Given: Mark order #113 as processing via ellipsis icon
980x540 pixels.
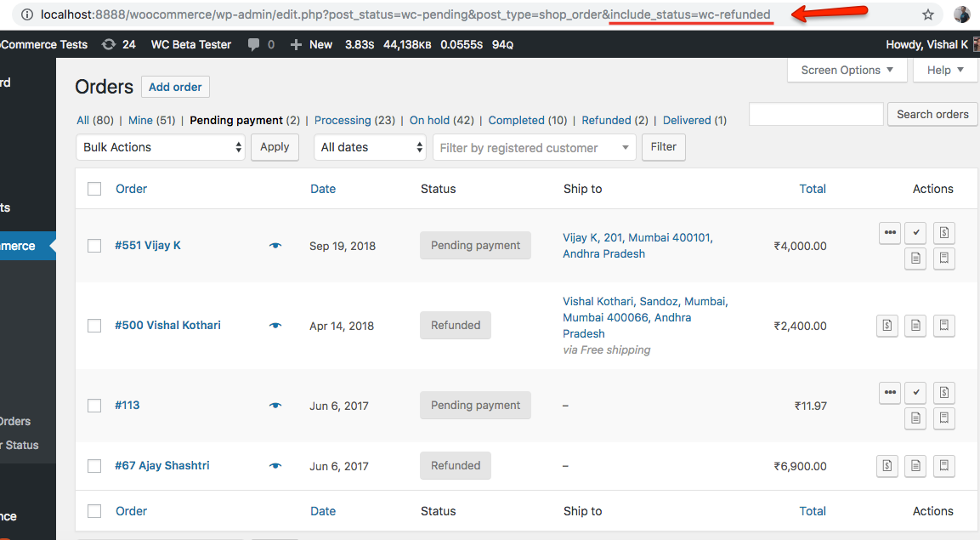Looking at the screenshot, I should [x=889, y=393].
